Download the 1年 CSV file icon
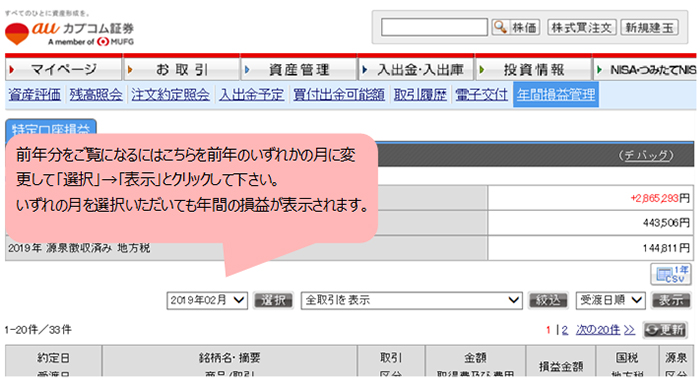Screen dimensions: 700x380 [x=672, y=274]
